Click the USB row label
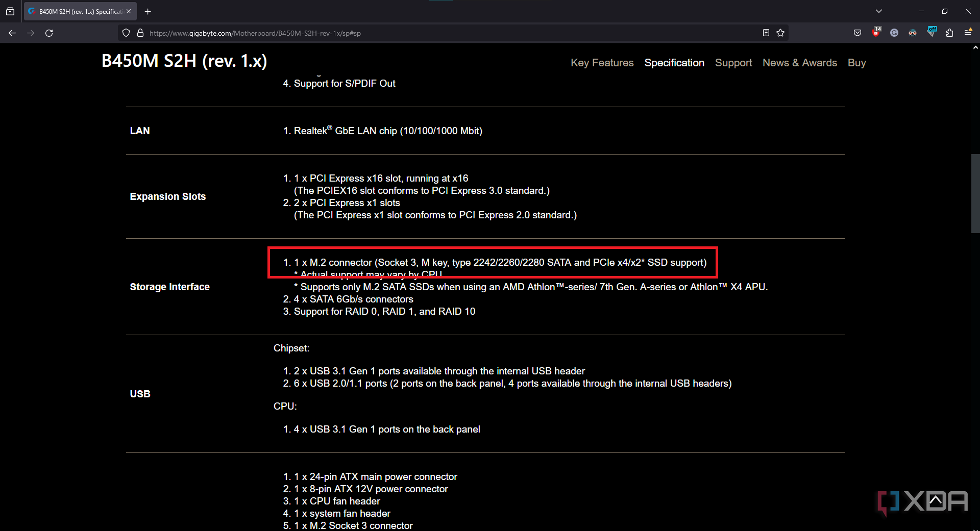 point(140,394)
